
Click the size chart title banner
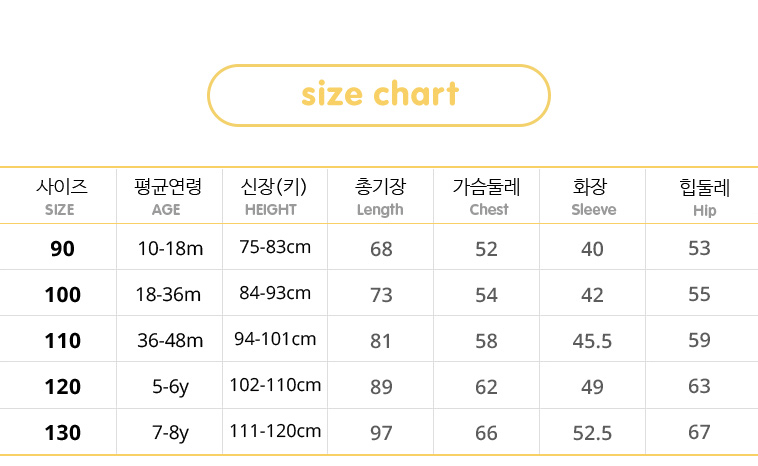tap(379, 95)
